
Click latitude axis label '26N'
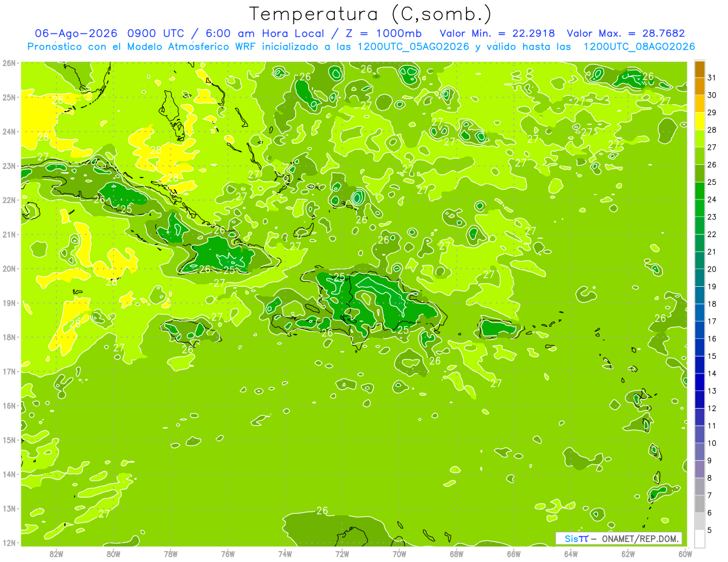10,63
